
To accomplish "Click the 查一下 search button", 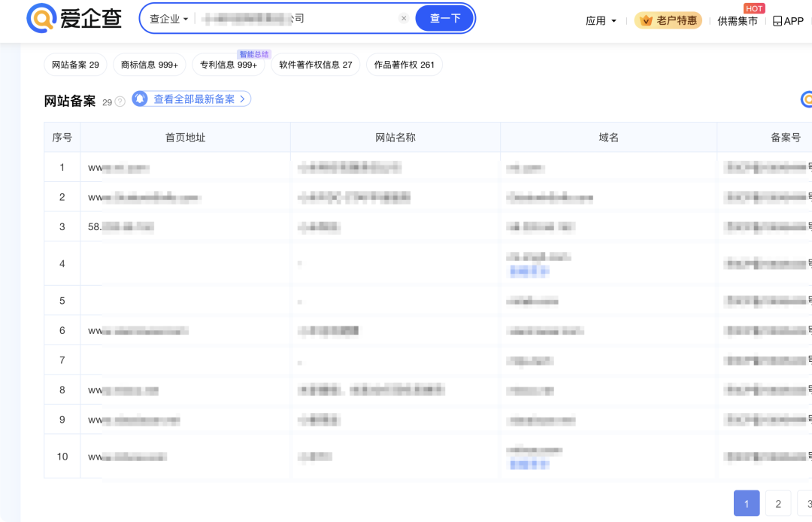I will [x=445, y=18].
